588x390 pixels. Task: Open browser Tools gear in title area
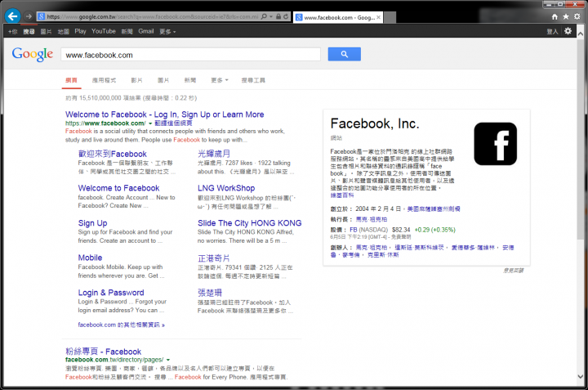pos(577,16)
